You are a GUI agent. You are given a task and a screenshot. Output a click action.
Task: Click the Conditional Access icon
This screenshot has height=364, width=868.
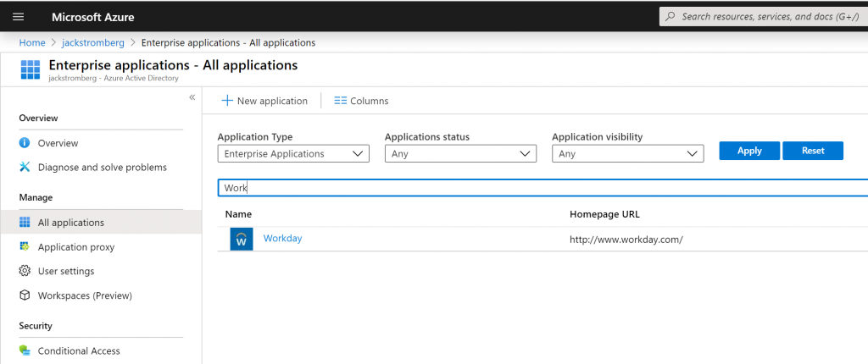pos(25,350)
